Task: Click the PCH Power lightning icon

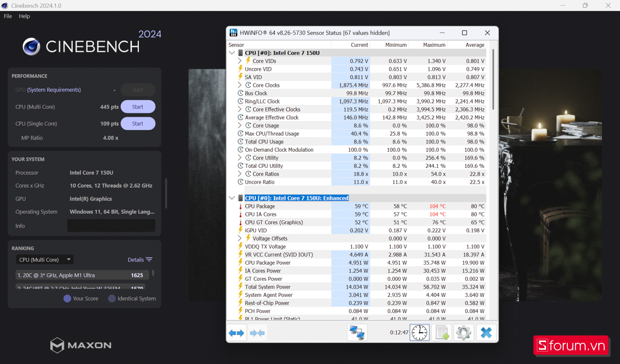Action: (x=240, y=311)
